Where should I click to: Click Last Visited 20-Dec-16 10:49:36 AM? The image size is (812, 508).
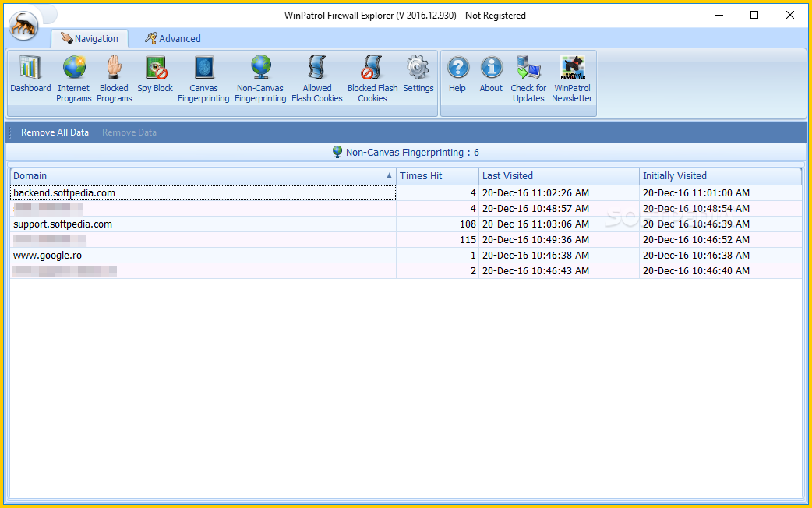point(535,240)
